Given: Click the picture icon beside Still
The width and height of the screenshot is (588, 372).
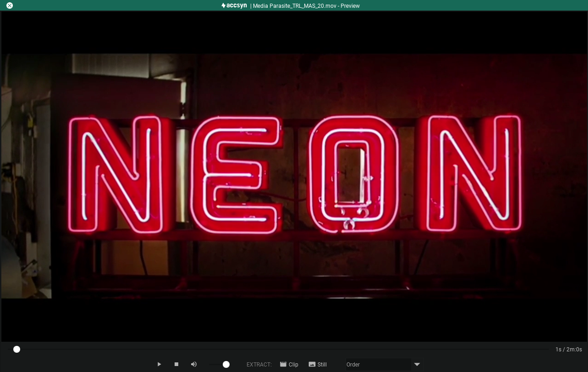Looking at the screenshot, I should (x=312, y=364).
